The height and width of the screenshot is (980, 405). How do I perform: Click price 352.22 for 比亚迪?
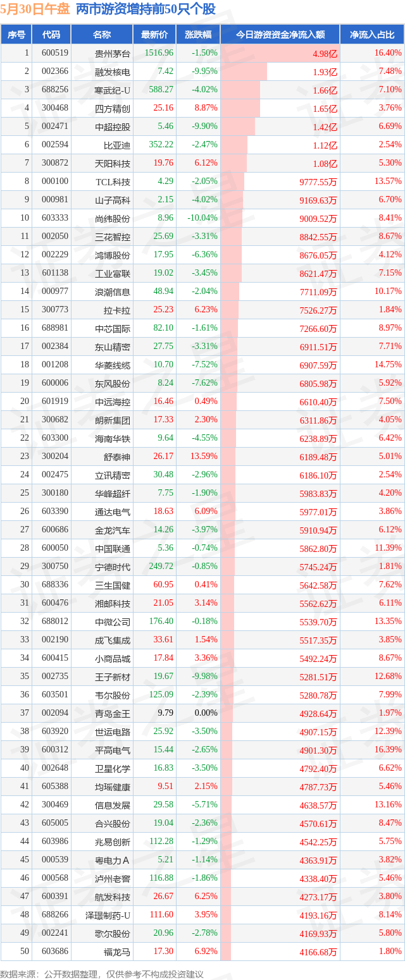(x=161, y=145)
